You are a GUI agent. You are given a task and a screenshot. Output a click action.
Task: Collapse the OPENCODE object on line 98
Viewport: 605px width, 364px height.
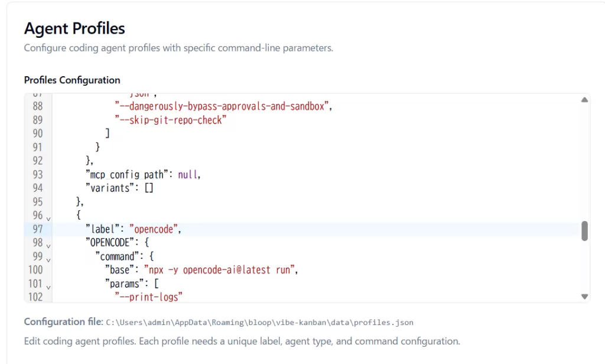pos(47,246)
